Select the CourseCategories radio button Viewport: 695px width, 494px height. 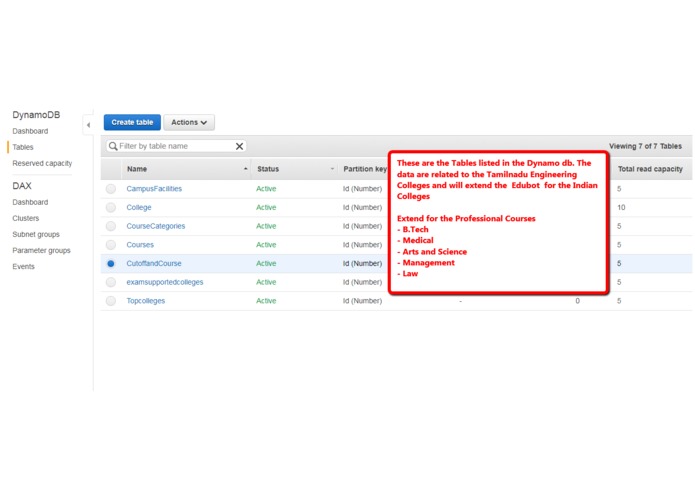[111, 226]
